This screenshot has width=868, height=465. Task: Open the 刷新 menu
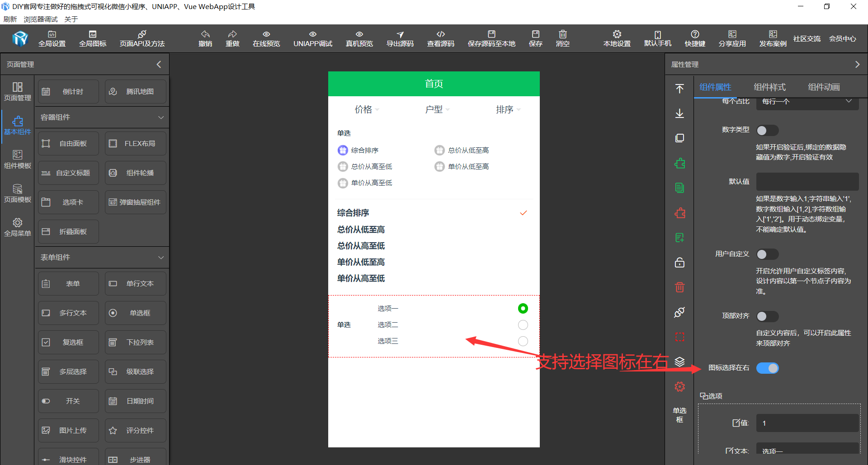coord(10,19)
